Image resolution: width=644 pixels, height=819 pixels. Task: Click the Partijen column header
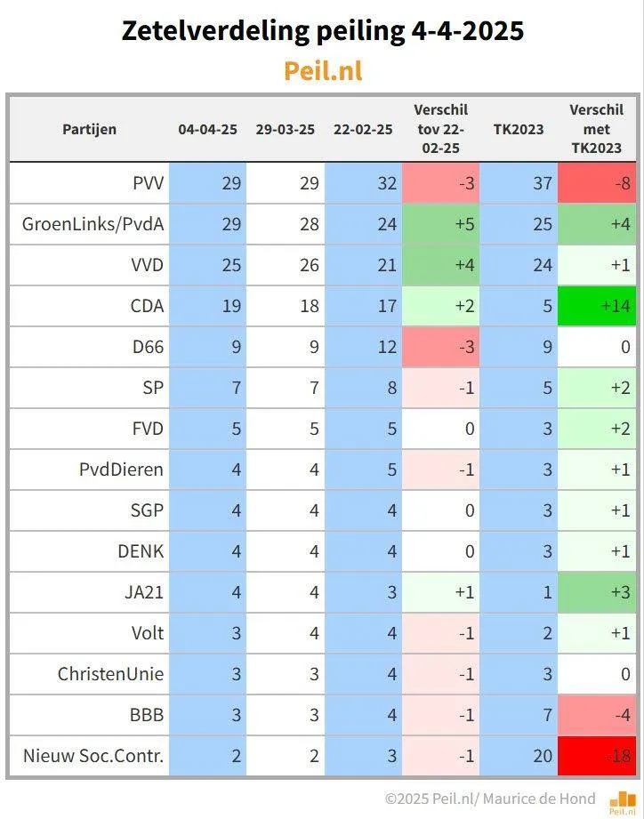tap(89, 130)
